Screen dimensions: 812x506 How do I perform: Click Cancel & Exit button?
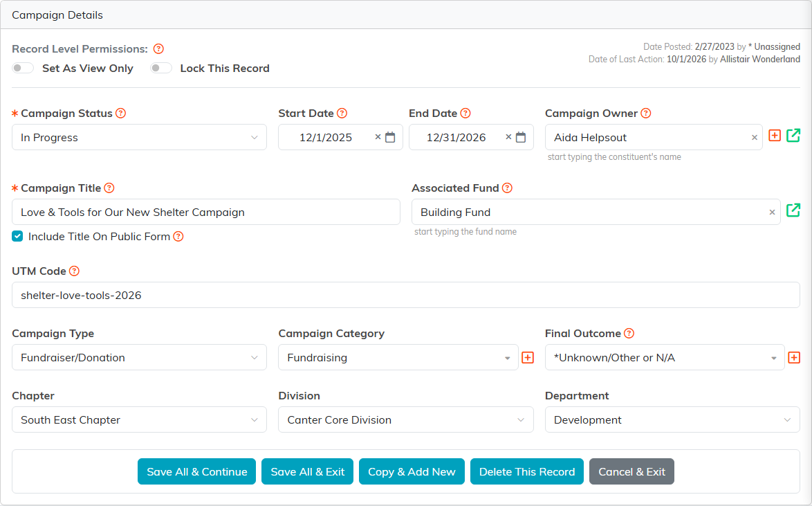coord(631,471)
